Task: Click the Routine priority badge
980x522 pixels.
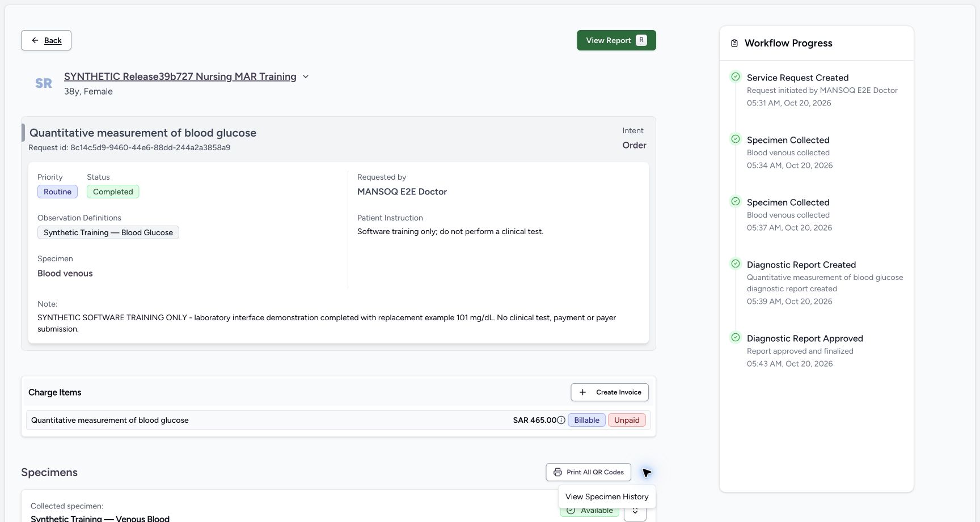Action: pos(57,192)
